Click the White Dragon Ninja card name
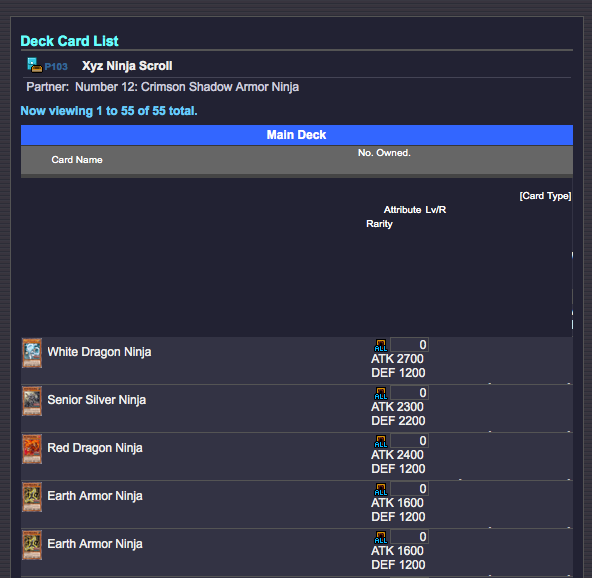Image resolution: width=592 pixels, height=578 pixels. (x=99, y=352)
